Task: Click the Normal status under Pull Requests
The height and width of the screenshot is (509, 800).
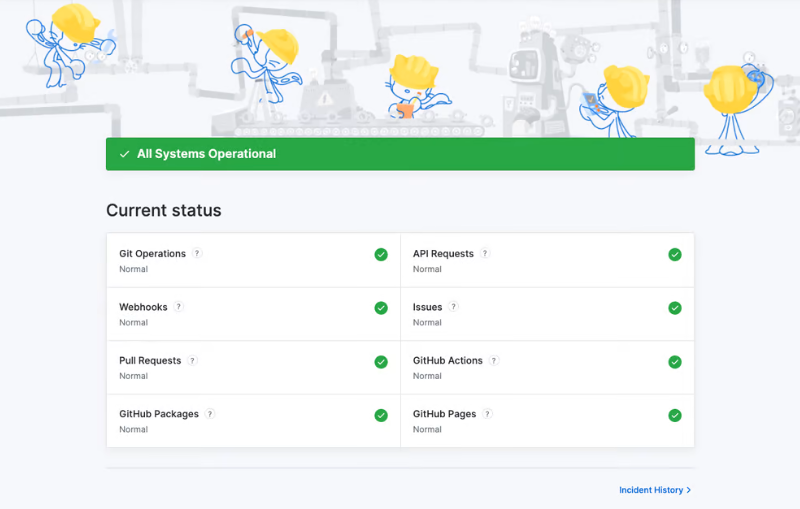Action: 134,376
